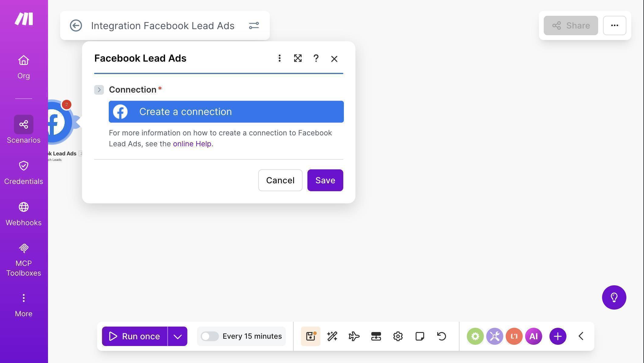Enable the Every 15 minutes schedule toggle
The height and width of the screenshot is (363, 644).
(x=210, y=336)
